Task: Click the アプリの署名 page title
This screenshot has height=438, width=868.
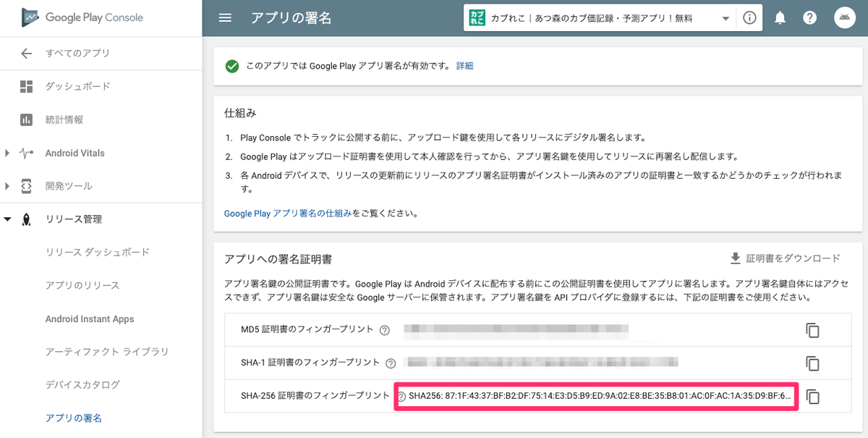Action: pyautogui.click(x=291, y=19)
